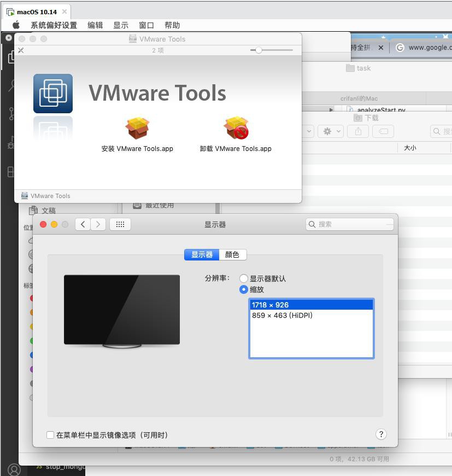The width and height of the screenshot is (452, 476).
Task: Go back in System Preferences
Action: [x=83, y=224]
